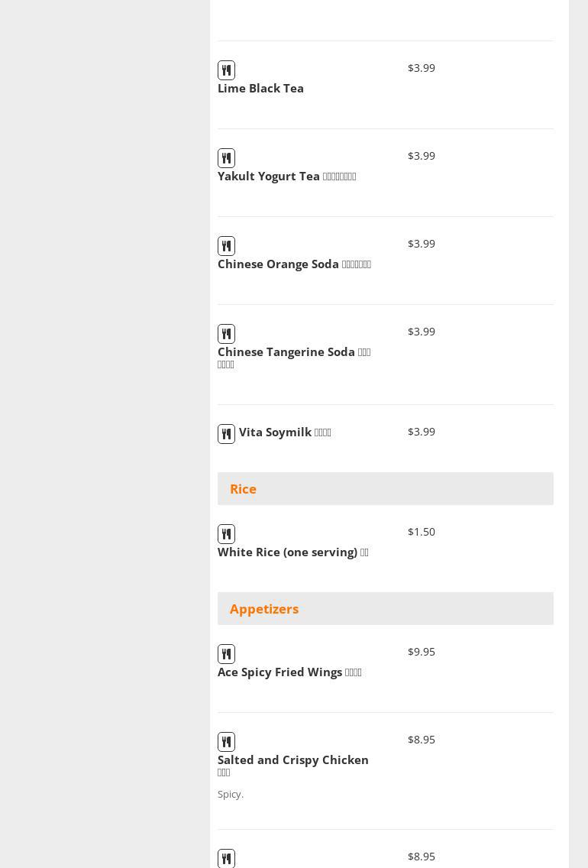The width and height of the screenshot is (588, 868).
Task: Click the utensils icon beside Vita Soymilk
Action: 226,434
